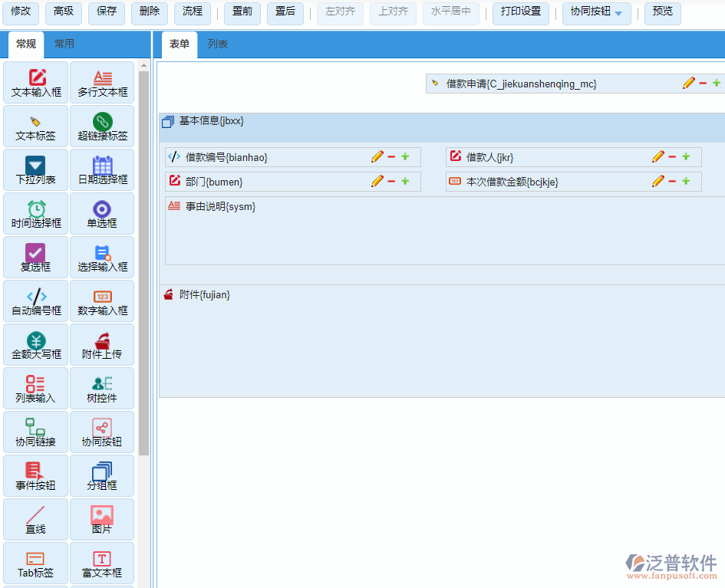Click the 金额大写框 amount control
Viewport: 725px width, 588px height.
pyautogui.click(x=36, y=345)
